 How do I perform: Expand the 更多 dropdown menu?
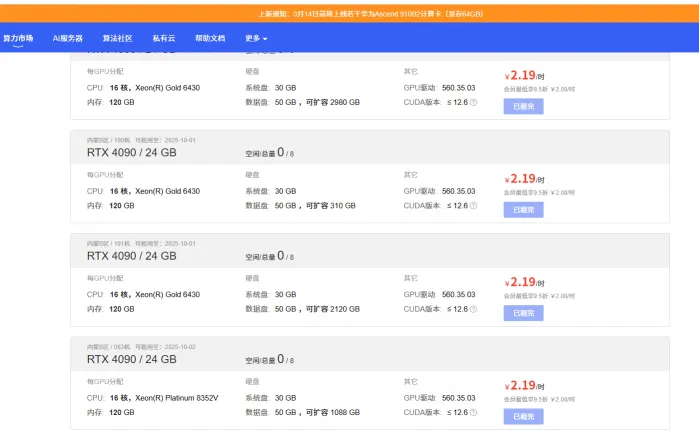click(256, 38)
